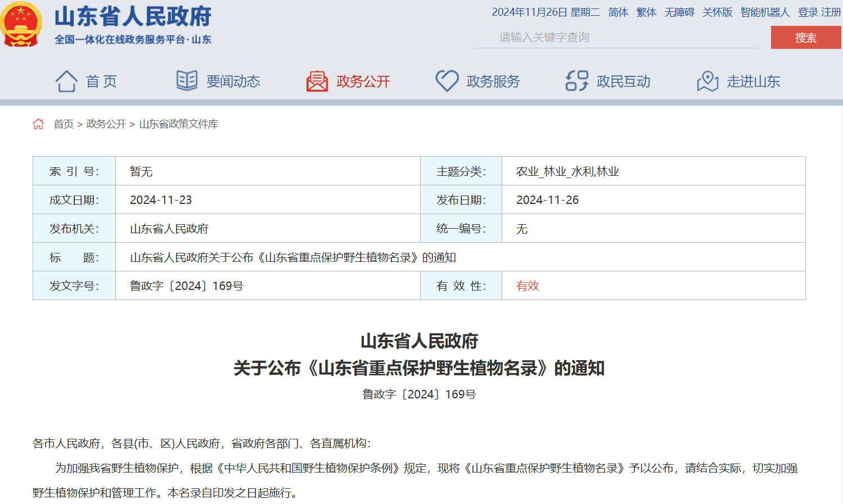843x504 pixels.
Task: Click the bold heading 关于公布《山东省重点保护野生植物名录》的通知
Action: [419, 369]
